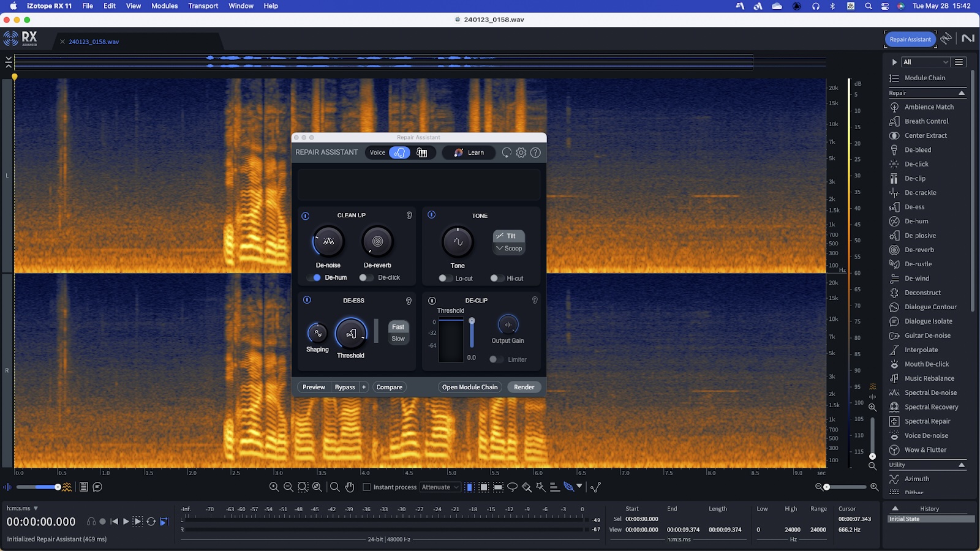This screenshot has width=980, height=551.
Task: Open Repair Assistant settings gear
Action: pos(521,152)
